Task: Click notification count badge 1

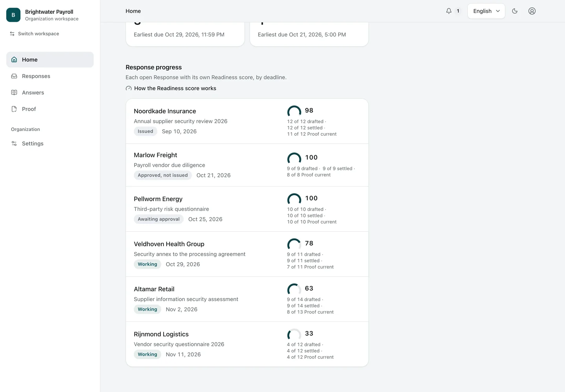Action: [458, 11]
